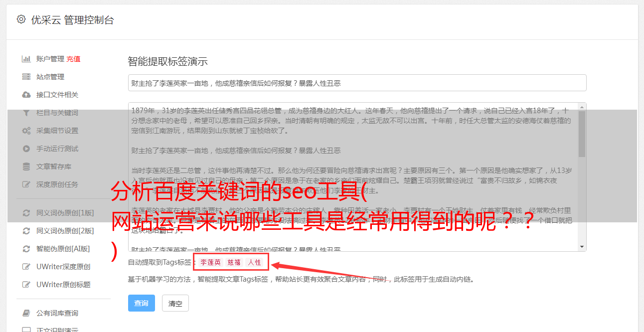Go to the 深度原创任务 sidebar item
Screen dimensions: 644x332
[57, 184]
